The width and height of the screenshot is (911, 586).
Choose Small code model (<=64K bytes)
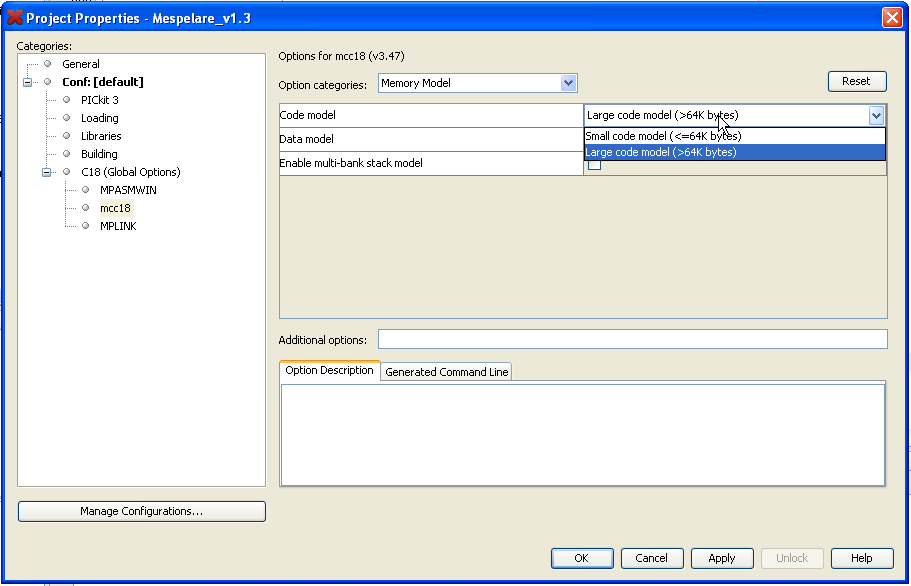coord(662,136)
